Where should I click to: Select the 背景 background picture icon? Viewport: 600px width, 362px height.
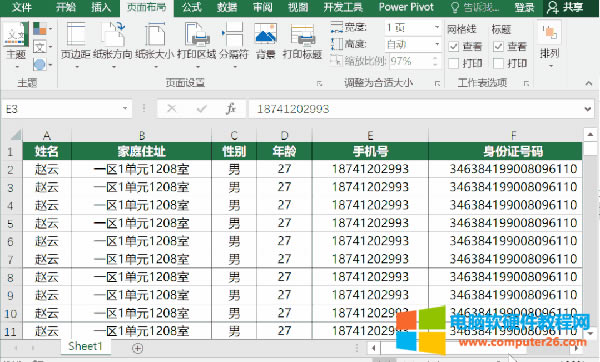266,41
